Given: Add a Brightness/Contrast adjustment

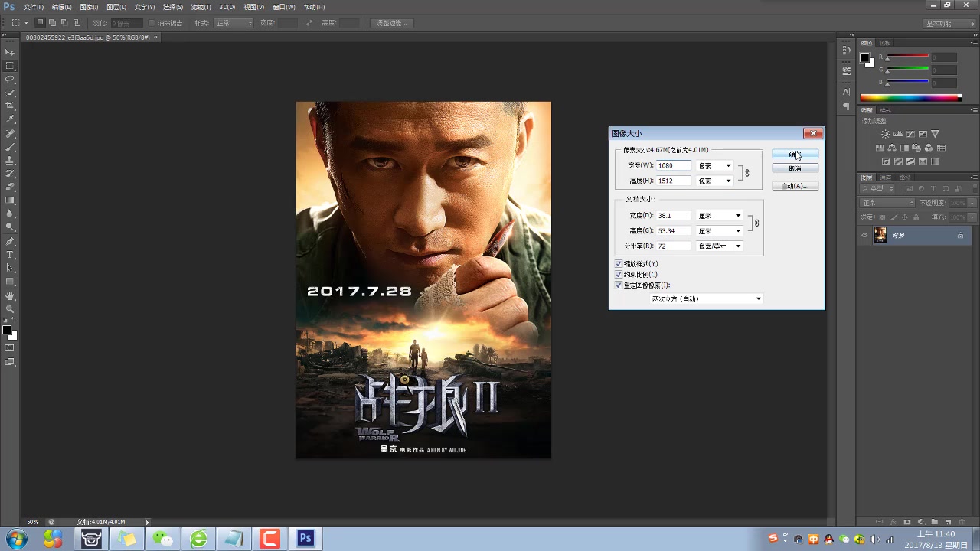Looking at the screenshot, I should click(x=886, y=134).
